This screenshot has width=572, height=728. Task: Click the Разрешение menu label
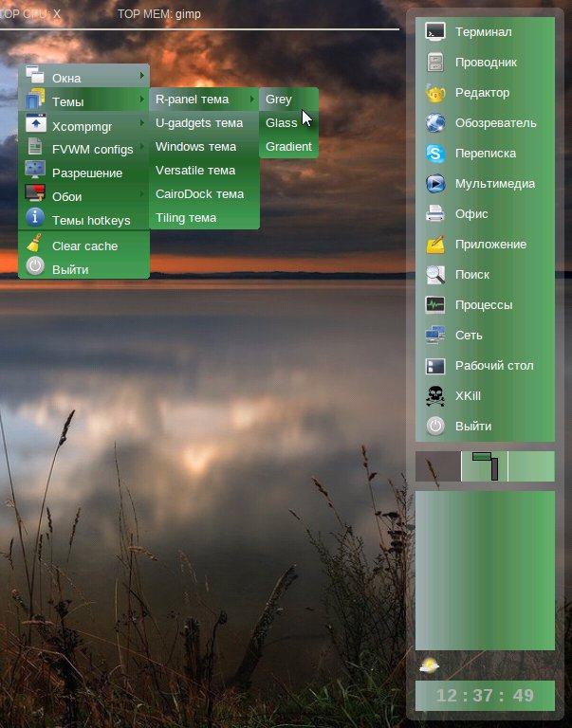click(87, 173)
